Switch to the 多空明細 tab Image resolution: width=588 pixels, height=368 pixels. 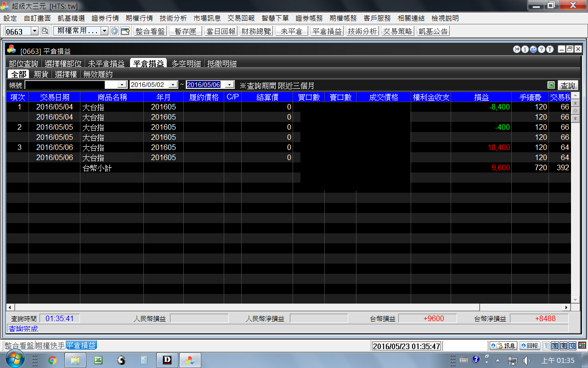point(186,64)
